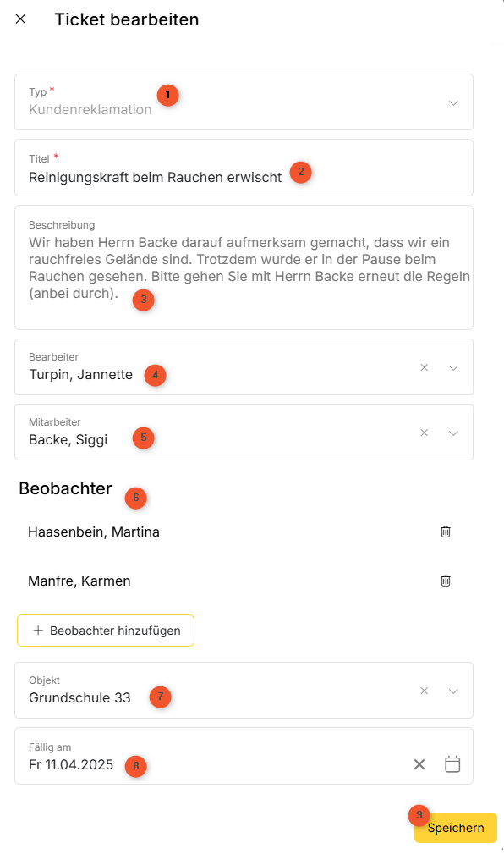504x854 pixels.
Task: Select the Manfre, Karmen observer entry
Action: pos(79,581)
